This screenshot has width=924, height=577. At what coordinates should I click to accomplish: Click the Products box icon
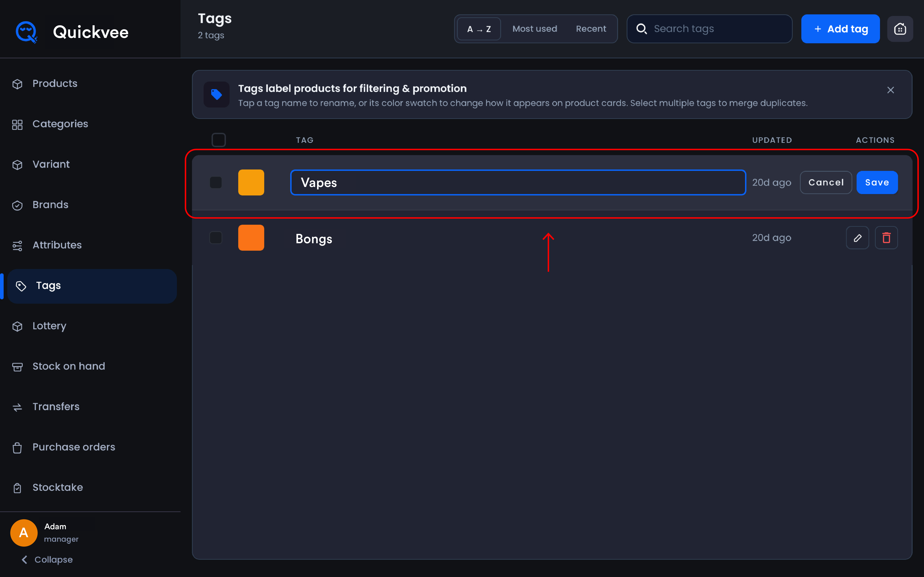(x=17, y=84)
